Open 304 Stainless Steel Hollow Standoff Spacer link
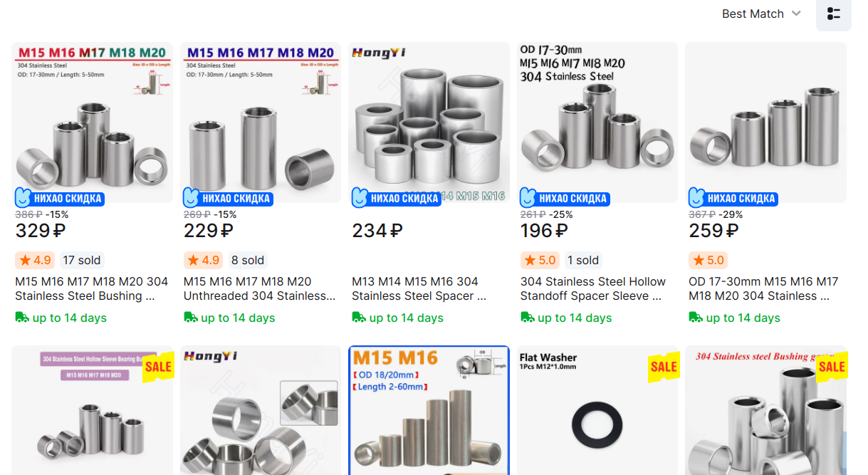The height and width of the screenshot is (475, 868). (x=592, y=288)
